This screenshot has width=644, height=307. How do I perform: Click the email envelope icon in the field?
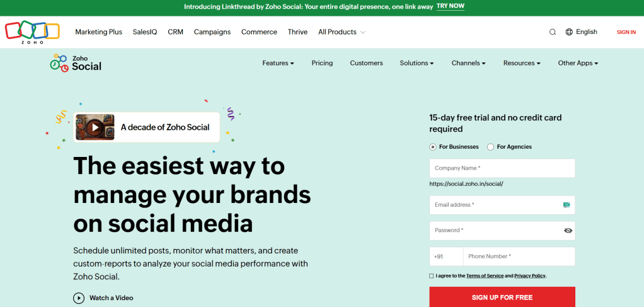[566, 205]
